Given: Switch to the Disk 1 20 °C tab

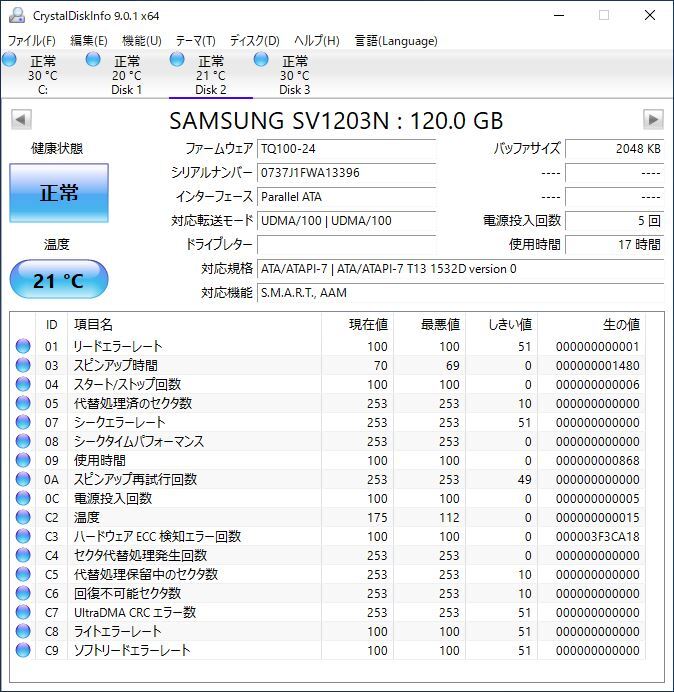Looking at the screenshot, I should click(127, 74).
